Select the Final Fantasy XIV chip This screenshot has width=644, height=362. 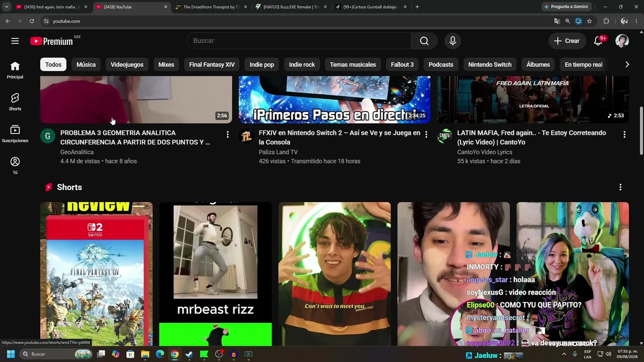click(x=212, y=64)
